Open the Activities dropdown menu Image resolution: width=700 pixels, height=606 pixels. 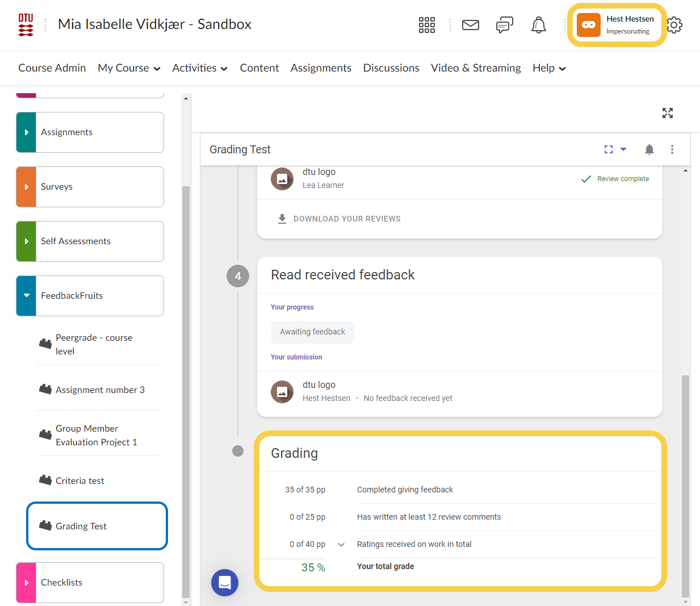point(200,68)
